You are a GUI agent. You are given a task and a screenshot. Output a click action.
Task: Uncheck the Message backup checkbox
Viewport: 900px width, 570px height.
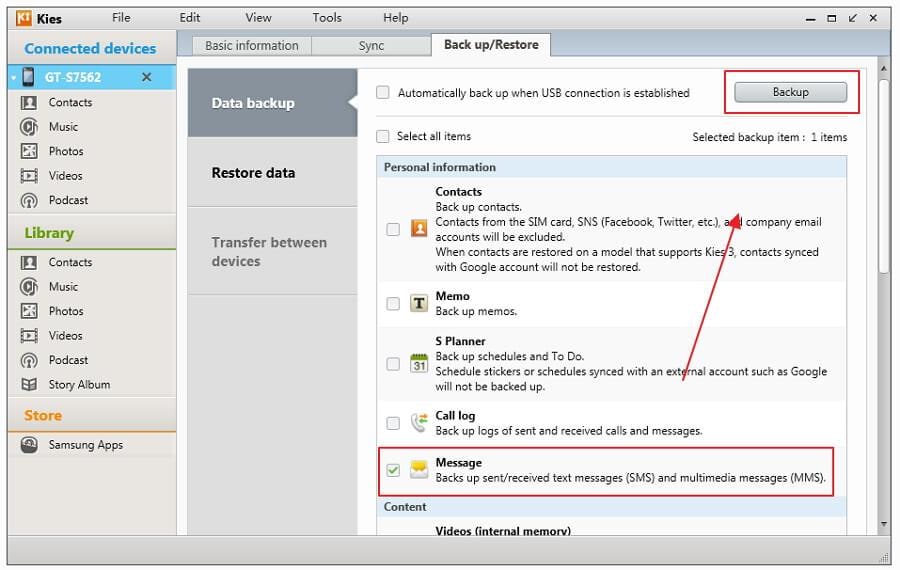393,470
